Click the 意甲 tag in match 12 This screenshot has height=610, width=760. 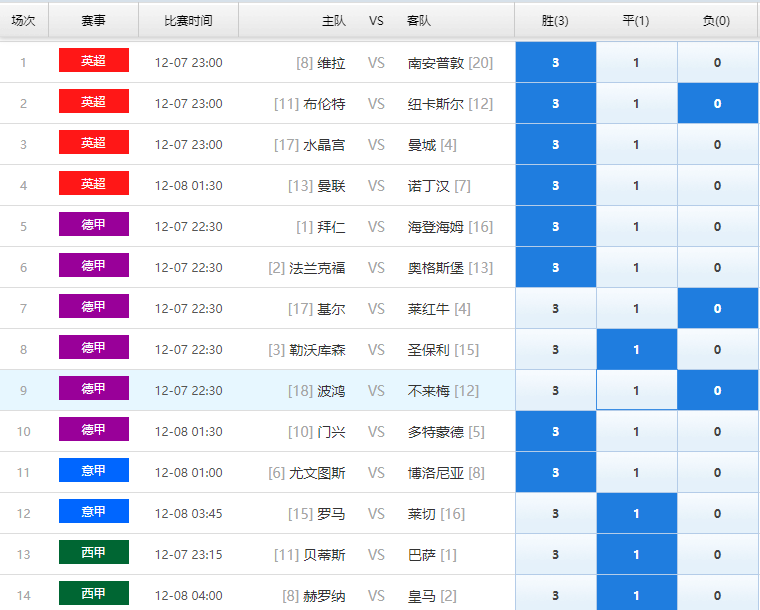click(x=94, y=511)
